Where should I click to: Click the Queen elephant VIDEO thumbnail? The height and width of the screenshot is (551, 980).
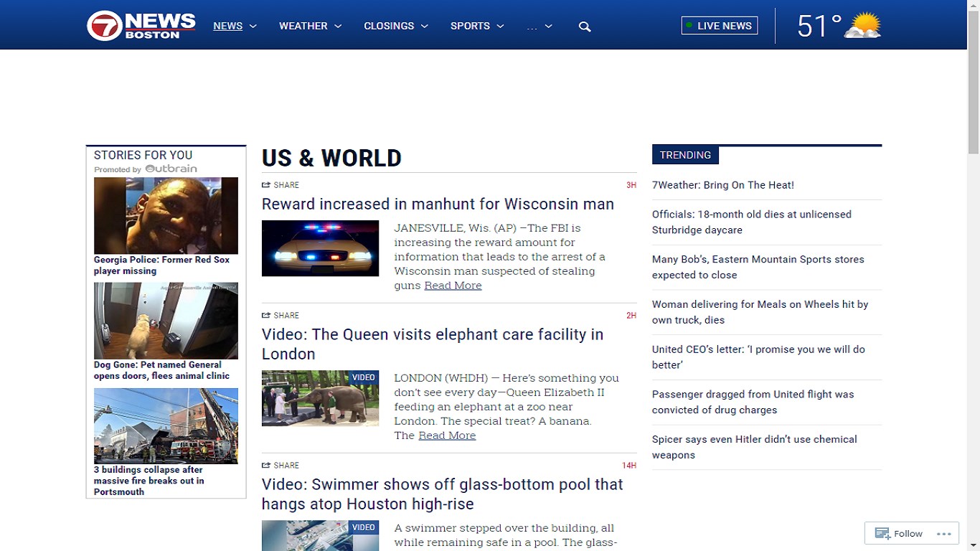coord(320,398)
